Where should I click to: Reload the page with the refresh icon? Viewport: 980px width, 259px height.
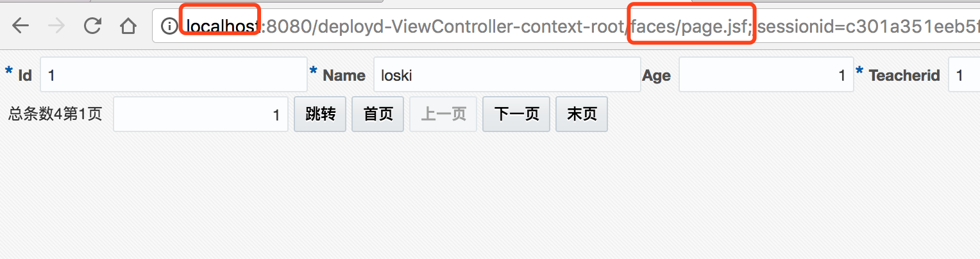tap(93, 26)
